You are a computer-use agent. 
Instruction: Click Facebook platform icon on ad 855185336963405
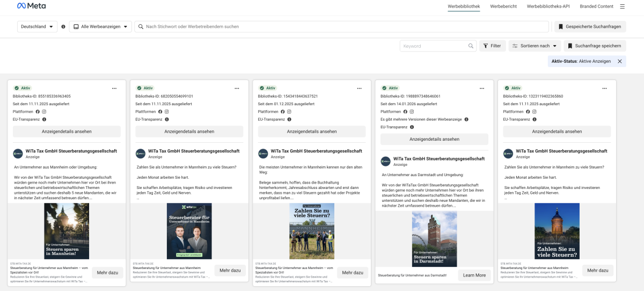click(x=38, y=112)
